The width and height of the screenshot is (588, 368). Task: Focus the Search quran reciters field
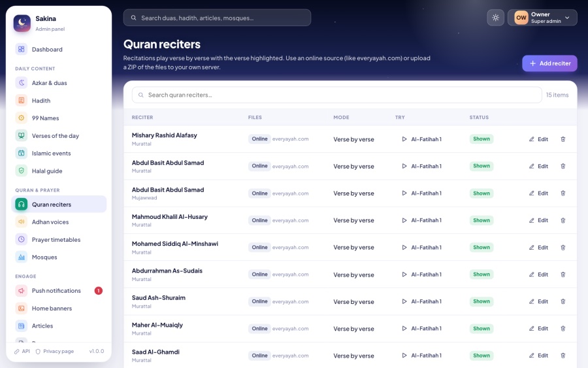(336, 95)
